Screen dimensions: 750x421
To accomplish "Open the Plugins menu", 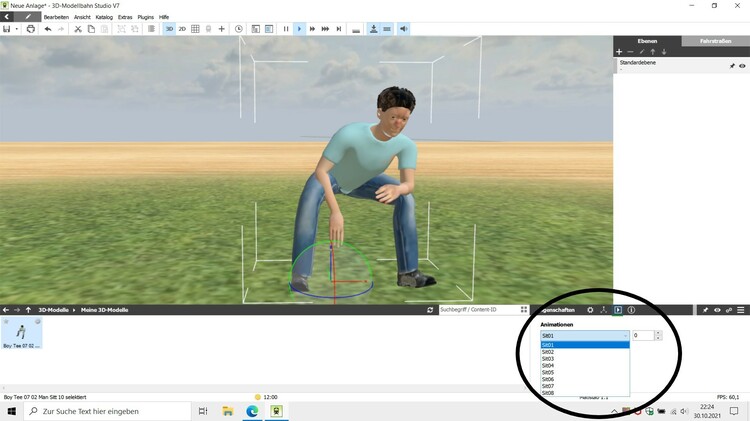I will point(145,17).
